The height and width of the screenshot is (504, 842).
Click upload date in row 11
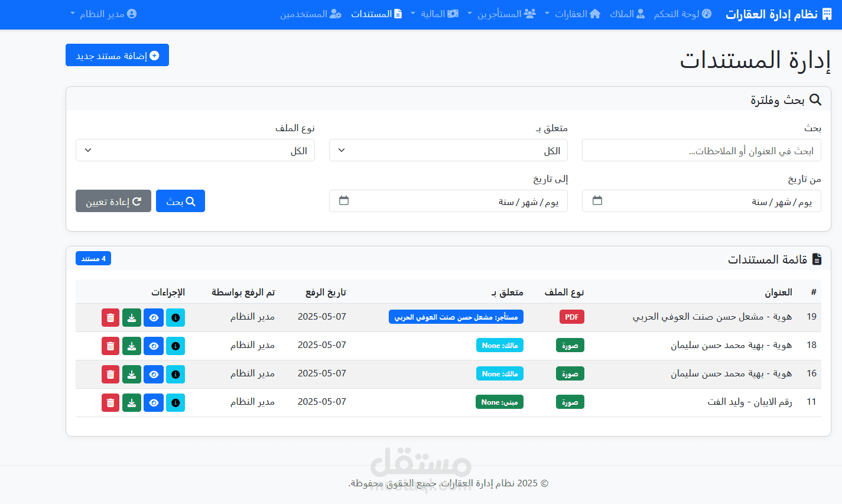[x=322, y=402]
